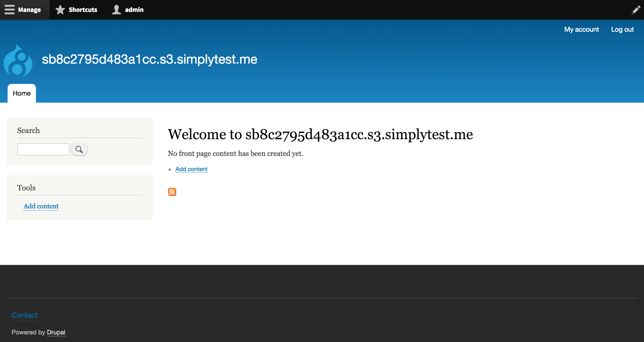This screenshot has height=342, width=644.
Task: Open the Manage menu item
Action: click(29, 10)
